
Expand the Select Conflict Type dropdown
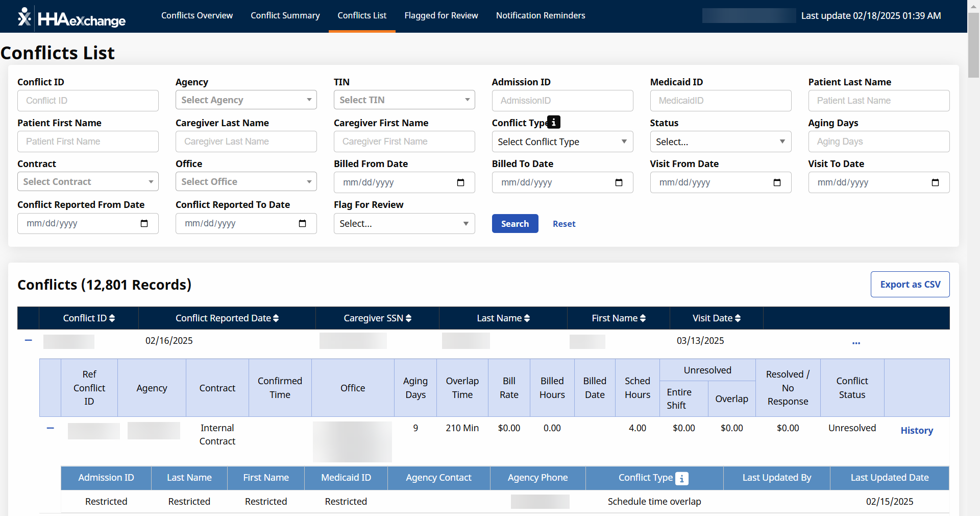point(562,142)
